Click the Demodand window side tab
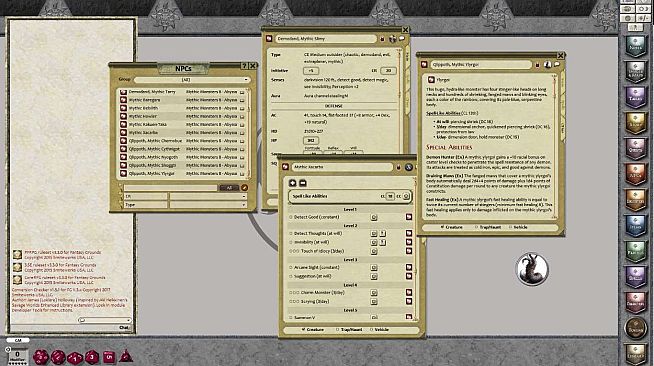 (x=408, y=56)
